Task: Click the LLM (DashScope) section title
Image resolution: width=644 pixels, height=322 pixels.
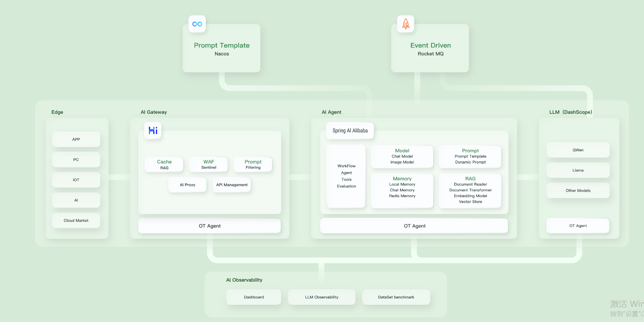Action: coord(571,112)
